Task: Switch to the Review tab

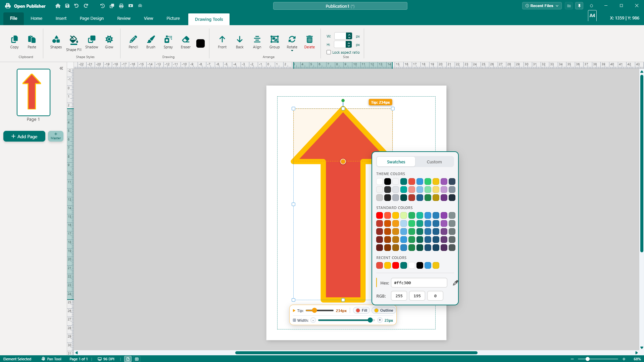Action: pos(124,18)
